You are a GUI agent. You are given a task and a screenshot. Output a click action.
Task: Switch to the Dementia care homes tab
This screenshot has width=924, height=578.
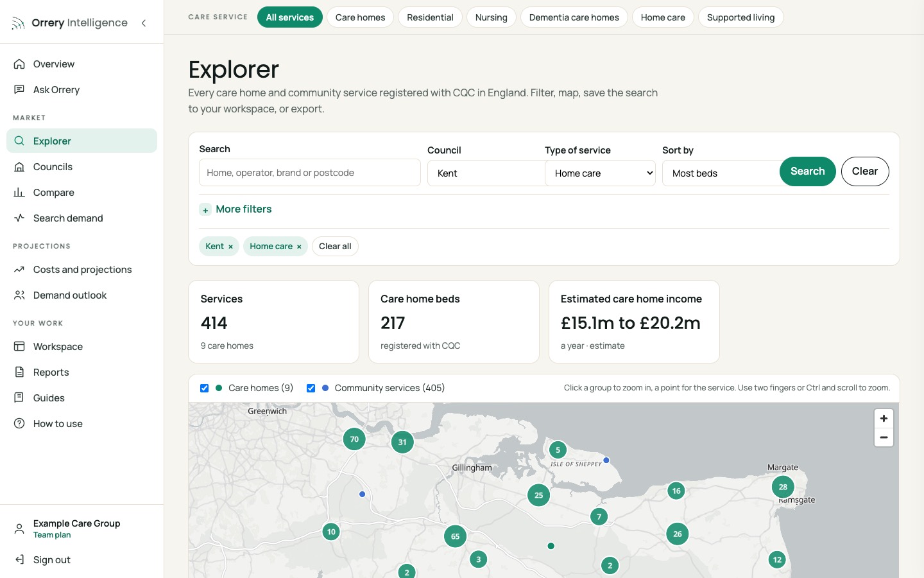pos(574,17)
